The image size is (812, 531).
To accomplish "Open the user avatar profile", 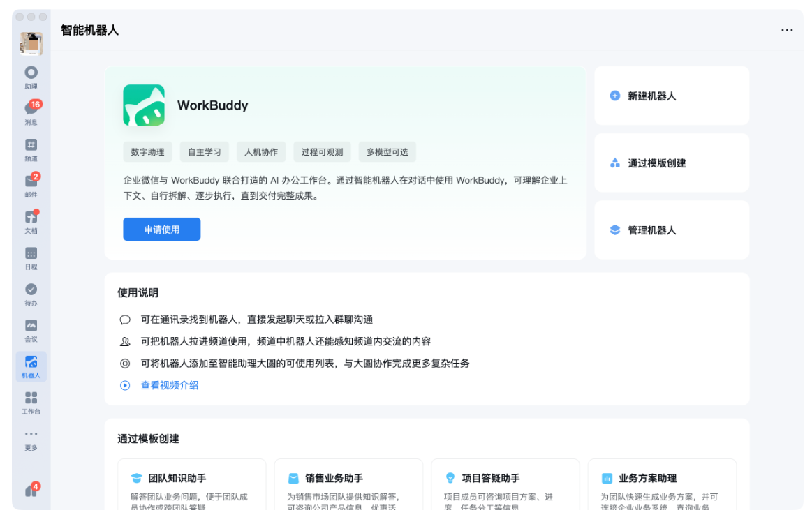I will (31, 43).
